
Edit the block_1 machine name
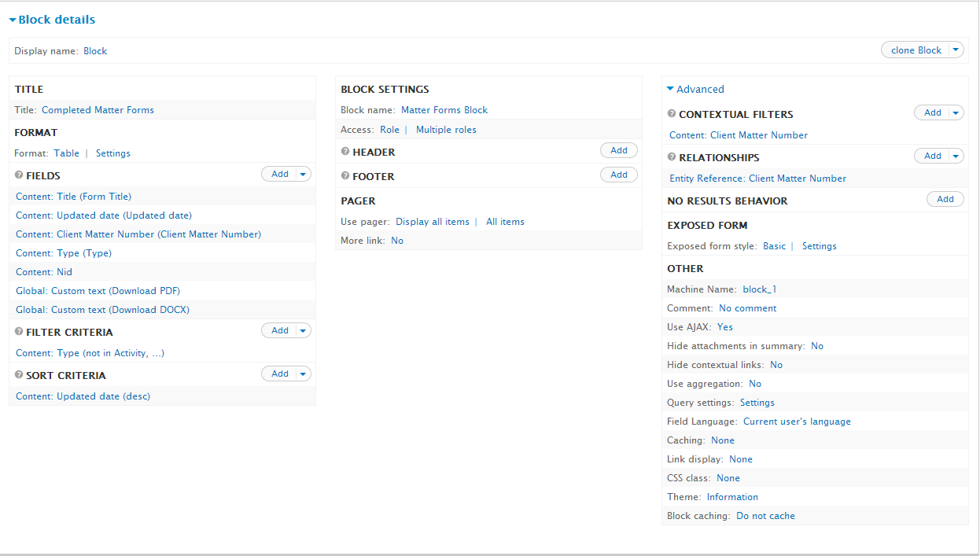tap(760, 289)
